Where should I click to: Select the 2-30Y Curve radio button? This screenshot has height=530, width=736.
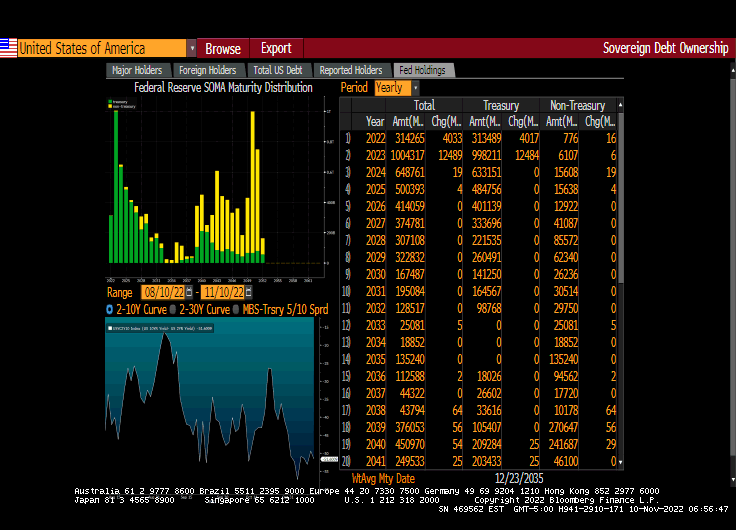(172, 310)
